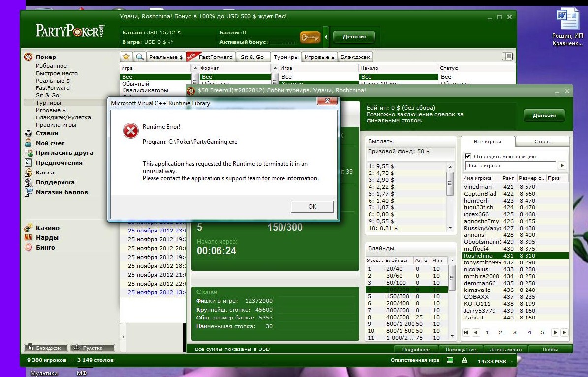Switch to Реальные $ tab

click(166, 57)
